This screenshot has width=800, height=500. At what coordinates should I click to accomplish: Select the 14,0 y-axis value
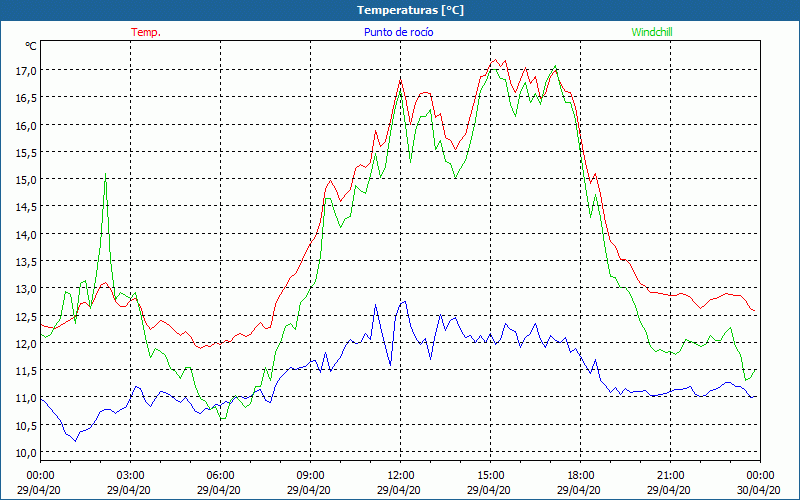click(26, 234)
